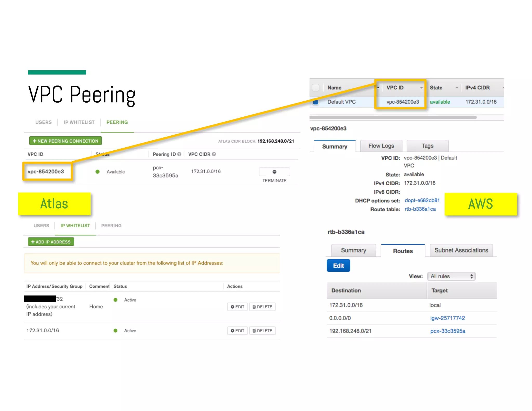The image size is (532, 411).
Task: Click the blue Edit routes button
Action: pos(338,266)
